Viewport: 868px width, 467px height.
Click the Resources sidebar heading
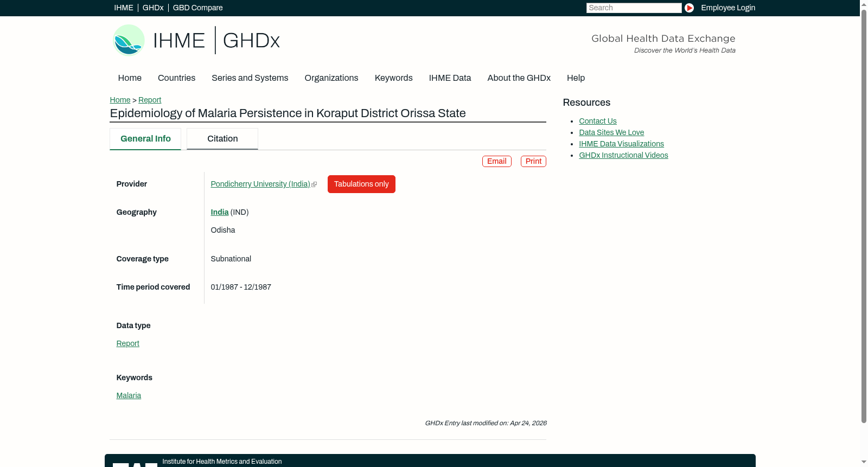586,103
